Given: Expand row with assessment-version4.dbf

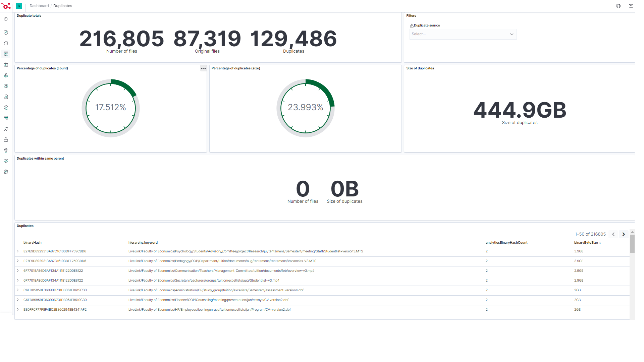Looking at the screenshot, I should click(x=18, y=290).
